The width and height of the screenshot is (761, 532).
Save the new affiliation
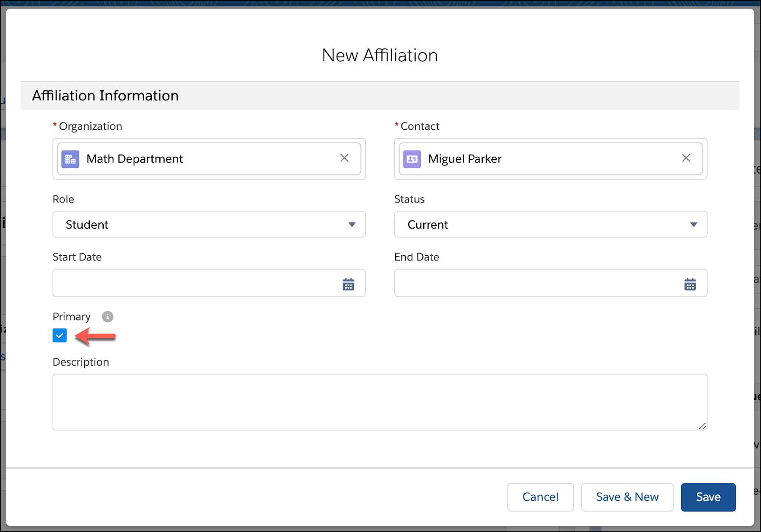[x=708, y=497]
